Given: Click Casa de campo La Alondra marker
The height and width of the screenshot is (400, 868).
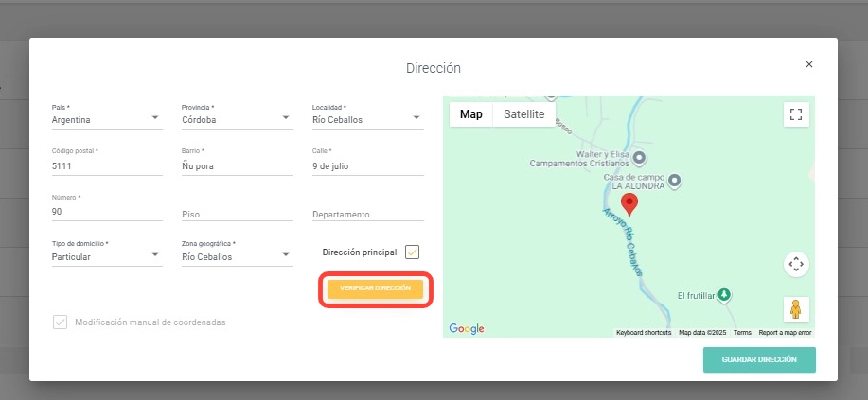Looking at the screenshot, I should coord(674,180).
